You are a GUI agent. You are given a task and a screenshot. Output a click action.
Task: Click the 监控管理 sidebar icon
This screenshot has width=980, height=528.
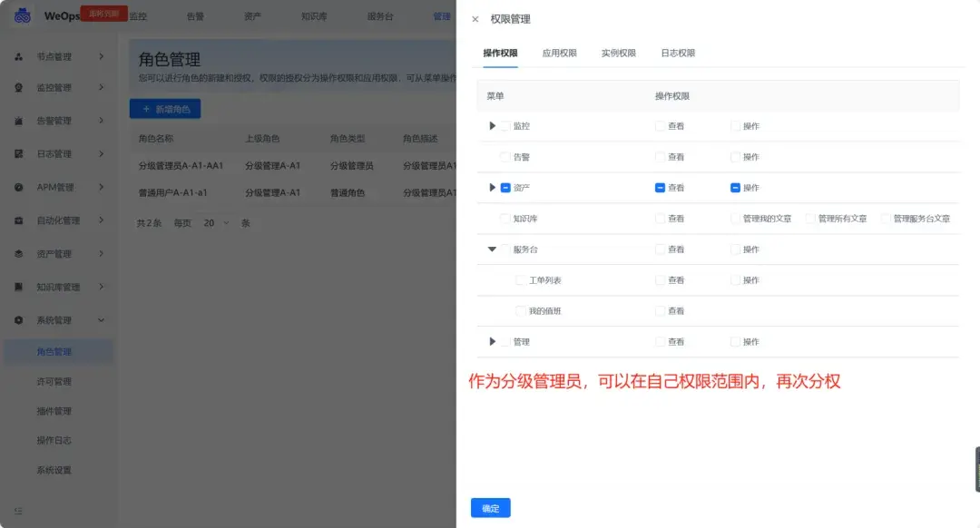point(19,87)
